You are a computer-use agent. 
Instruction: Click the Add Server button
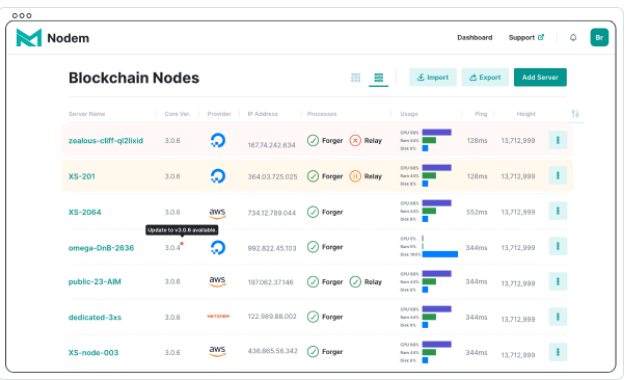pos(540,77)
